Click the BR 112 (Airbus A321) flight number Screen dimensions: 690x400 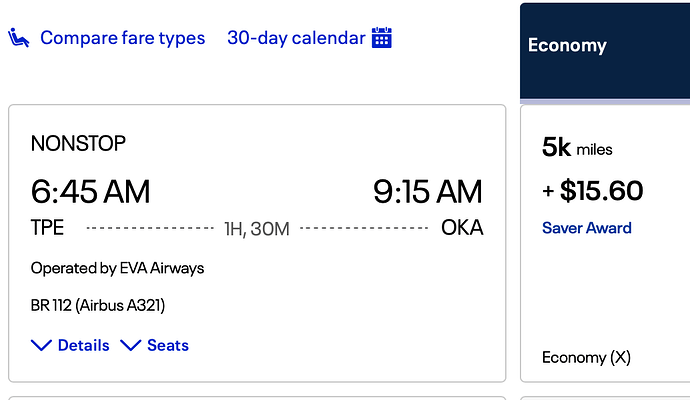coord(98,305)
